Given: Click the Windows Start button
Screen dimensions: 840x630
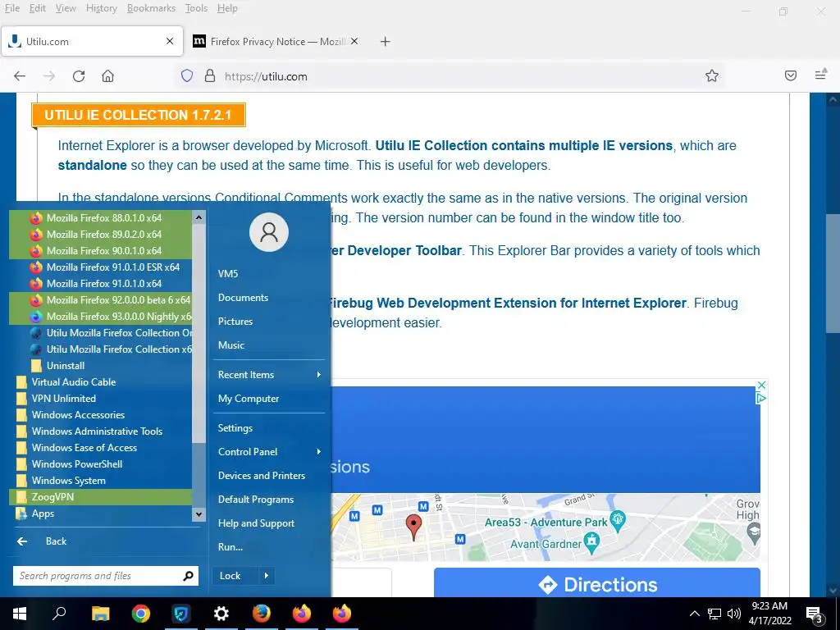Looking at the screenshot, I should (20, 614).
